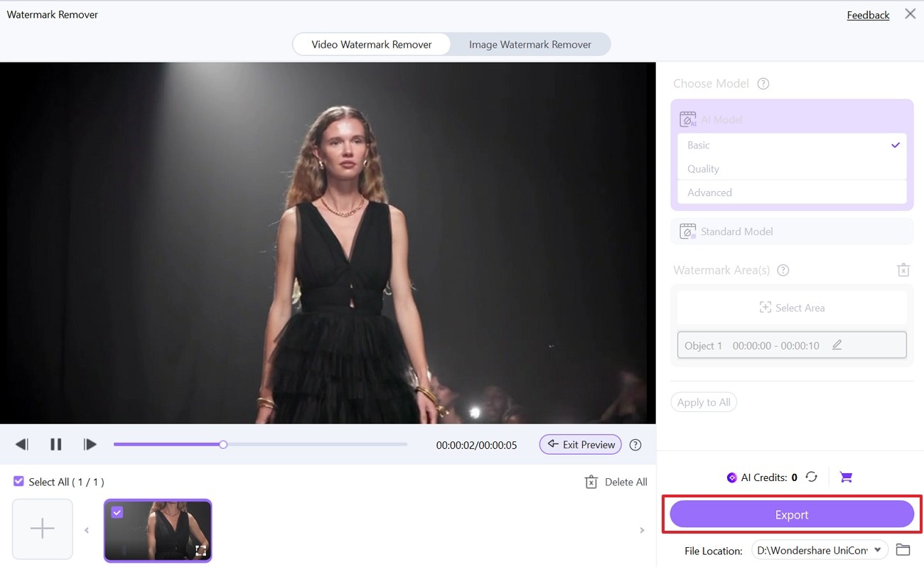The width and height of the screenshot is (924, 567).
Task: Edit Object 1 using the pencil icon
Action: (x=837, y=345)
